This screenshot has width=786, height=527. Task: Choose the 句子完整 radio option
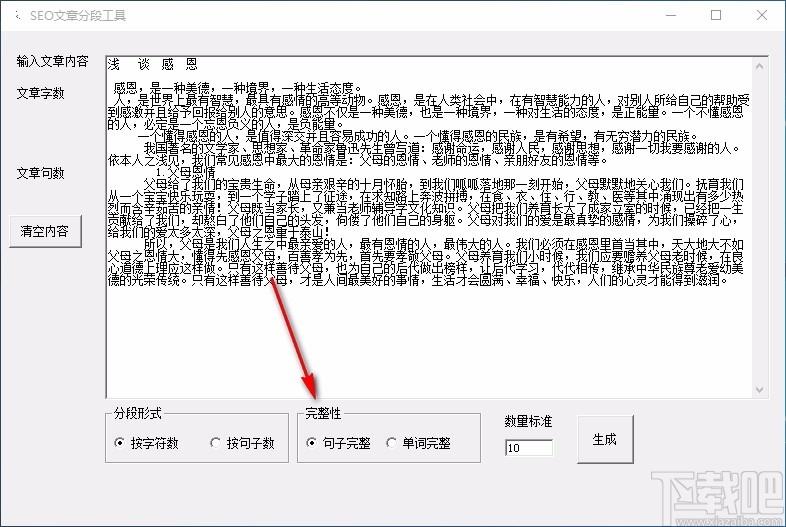(x=339, y=443)
